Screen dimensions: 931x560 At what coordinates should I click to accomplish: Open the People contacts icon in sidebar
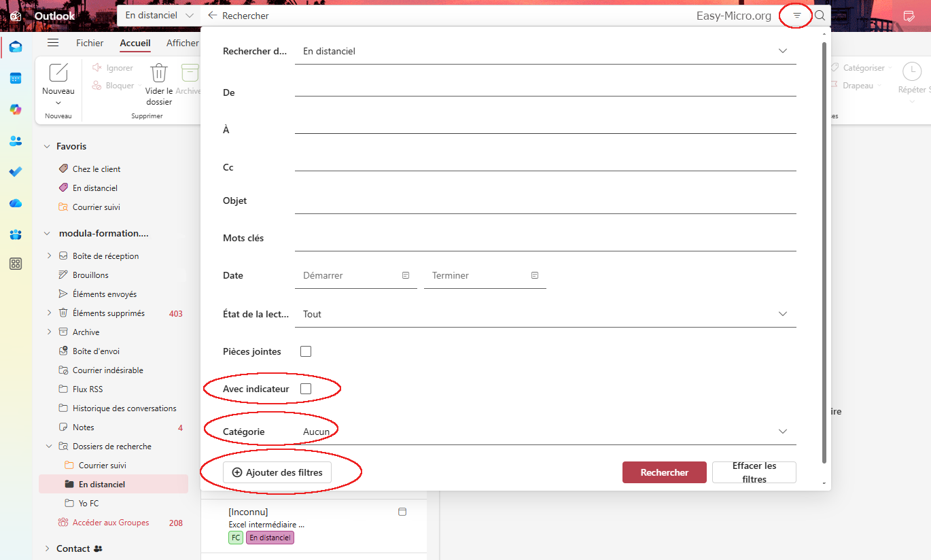pos(16,141)
